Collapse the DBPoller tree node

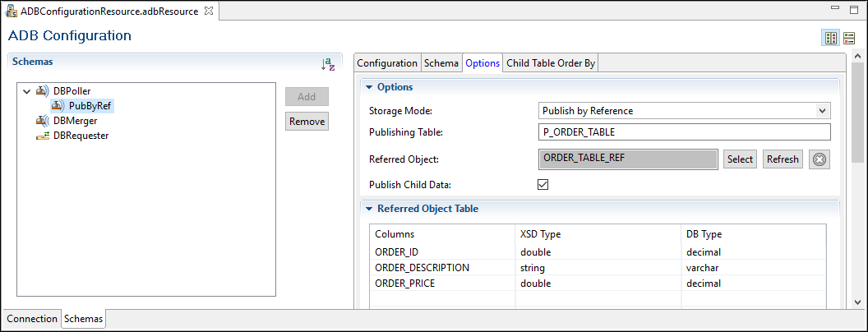26,91
